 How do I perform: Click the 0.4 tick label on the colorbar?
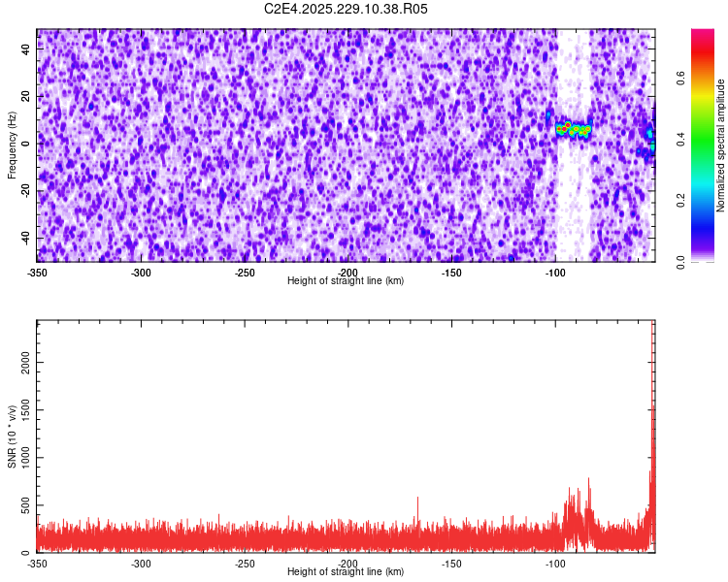click(x=681, y=139)
